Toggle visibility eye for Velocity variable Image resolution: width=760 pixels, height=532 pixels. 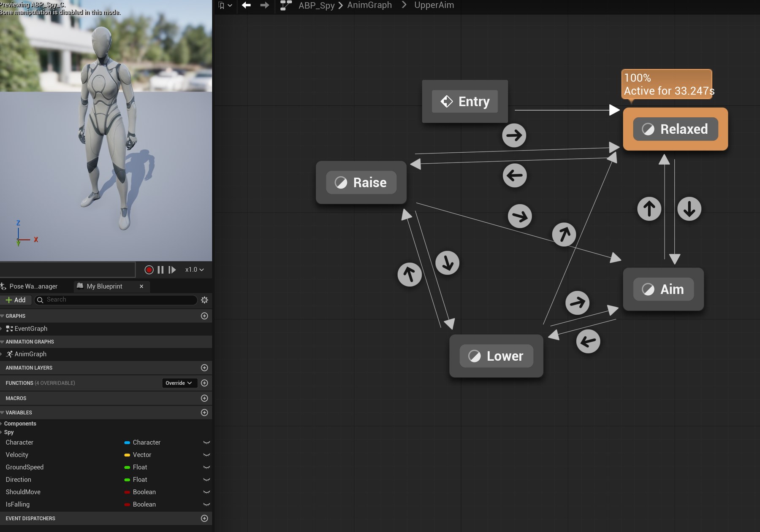coord(206,455)
